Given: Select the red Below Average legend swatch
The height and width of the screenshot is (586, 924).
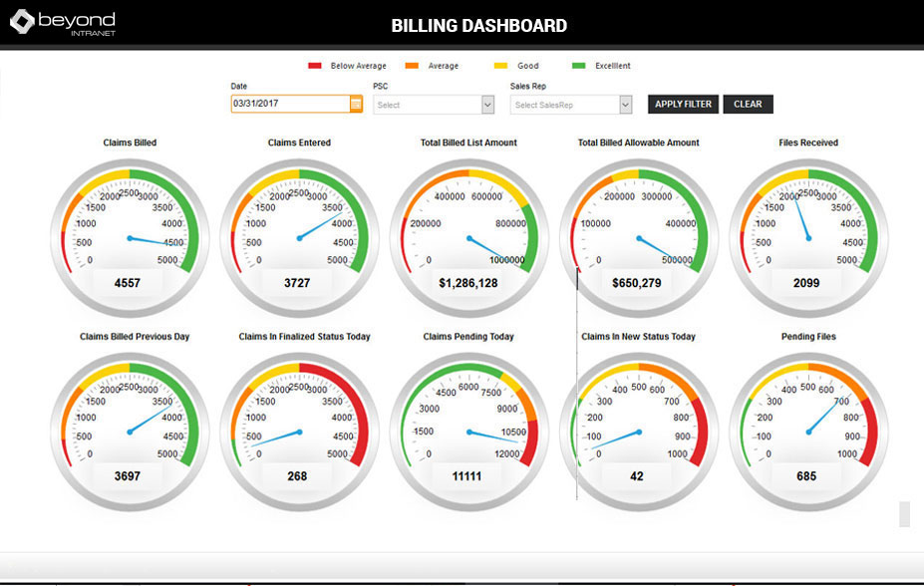Looking at the screenshot, I should (x=315, y=66).
